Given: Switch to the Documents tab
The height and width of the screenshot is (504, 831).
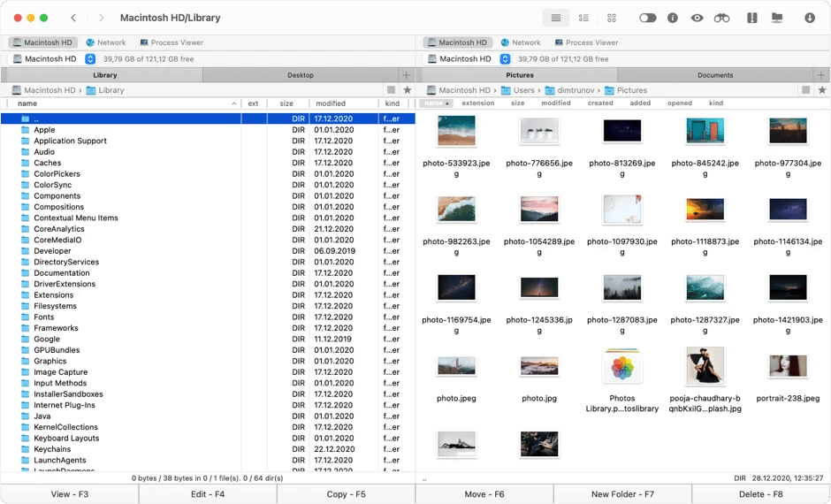Looking at the screenshot, I should click(715, 75).
